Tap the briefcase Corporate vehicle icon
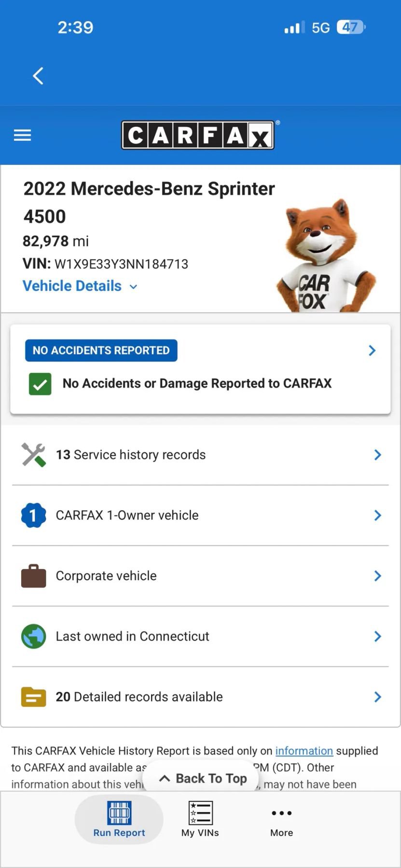 pyautogui.click(x=33, y=576)
